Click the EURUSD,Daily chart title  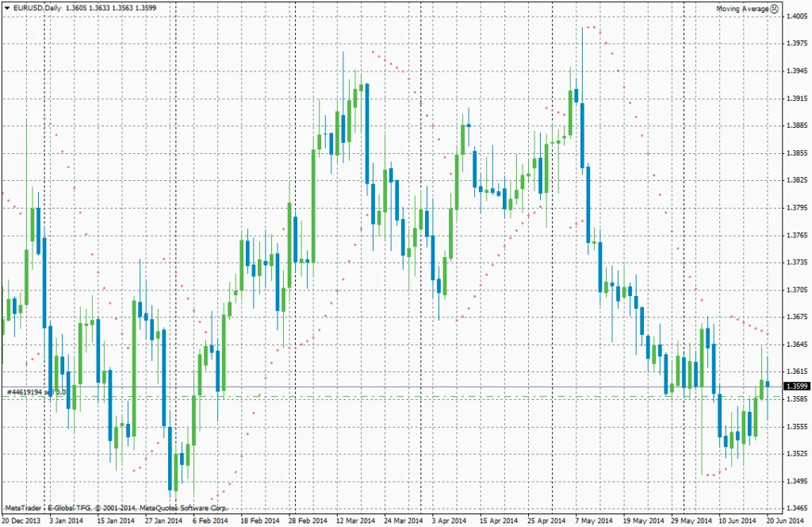click(x=37, y=8)
